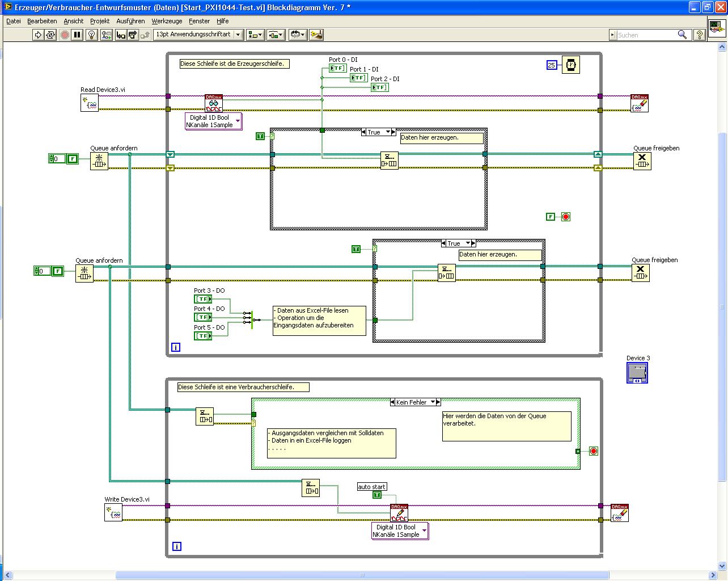728x581 pixels.
Task: Select the producer loop stop terminal
Action: 566,217
